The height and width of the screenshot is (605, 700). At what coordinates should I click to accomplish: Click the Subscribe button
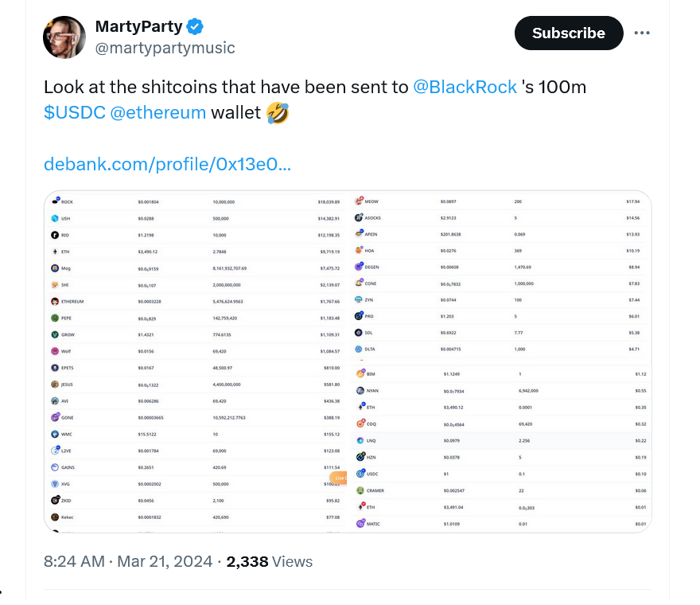click(569, 33)
